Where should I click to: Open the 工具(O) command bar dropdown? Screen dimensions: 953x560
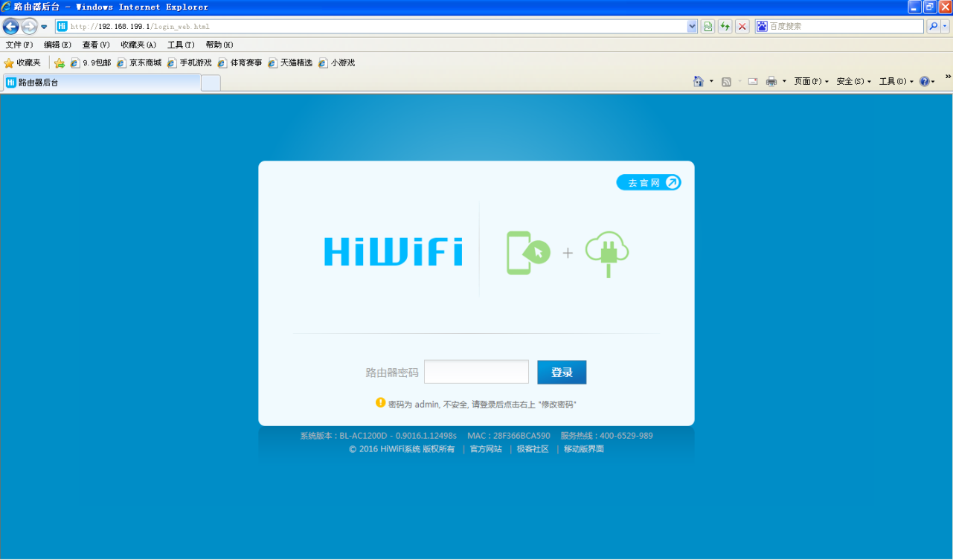[x=895, y=80]
